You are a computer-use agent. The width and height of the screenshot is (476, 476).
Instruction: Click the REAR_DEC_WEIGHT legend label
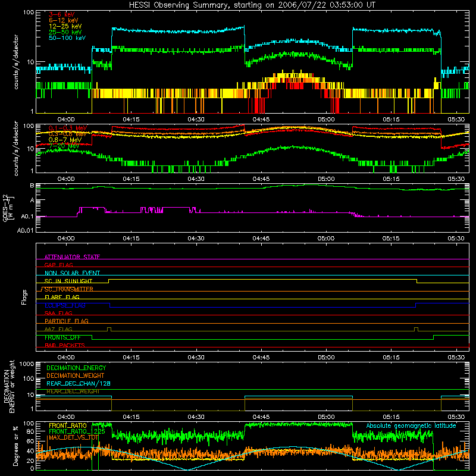click(73, 392)
